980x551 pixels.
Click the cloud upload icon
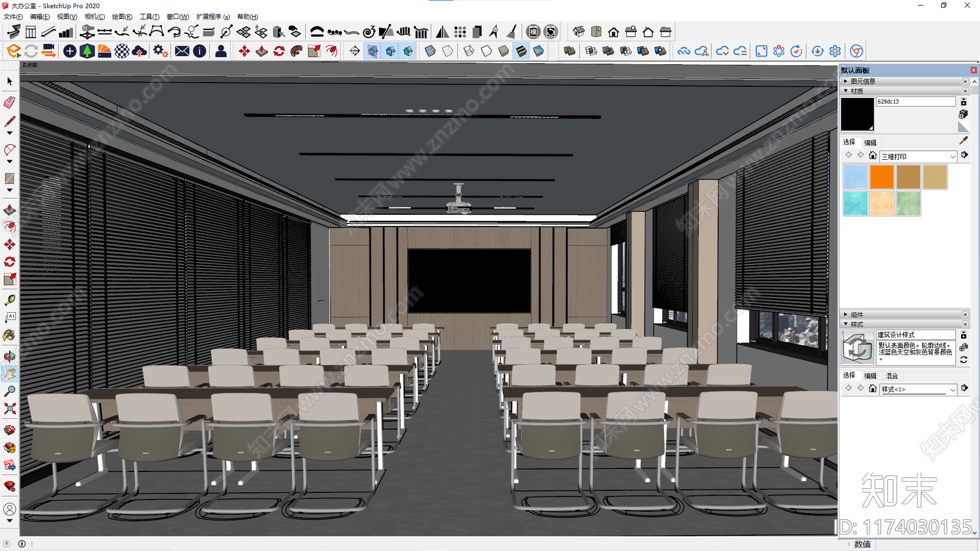pos(140,51)
